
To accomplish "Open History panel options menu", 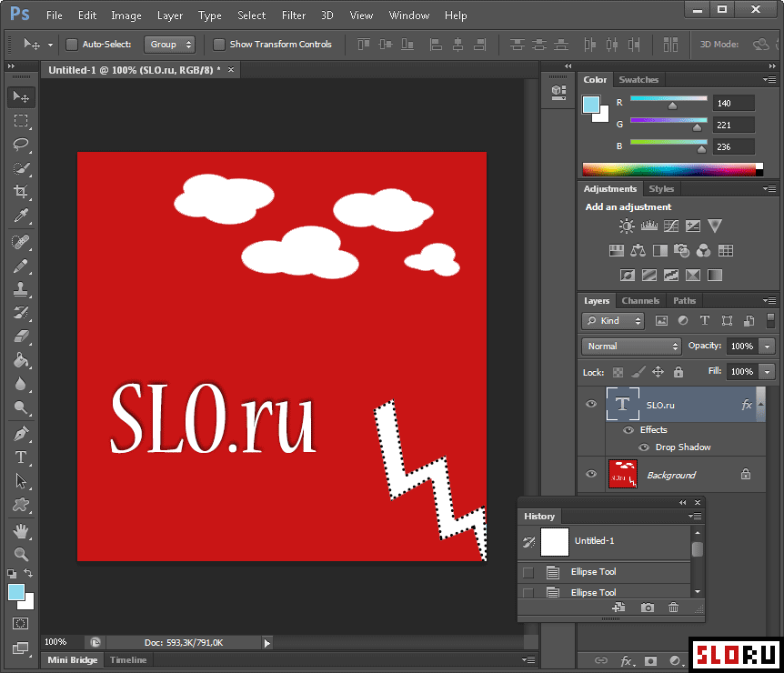I will 695,516.
